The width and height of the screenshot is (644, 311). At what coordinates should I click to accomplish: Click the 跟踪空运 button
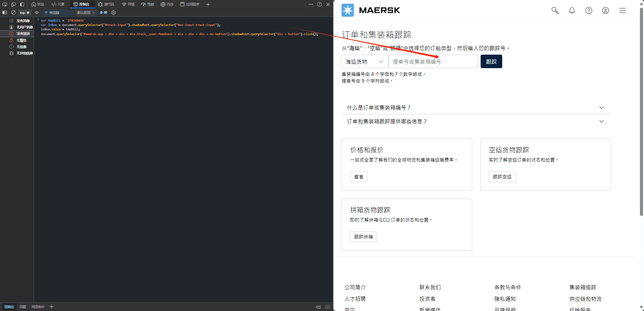(x=502, y=177)
